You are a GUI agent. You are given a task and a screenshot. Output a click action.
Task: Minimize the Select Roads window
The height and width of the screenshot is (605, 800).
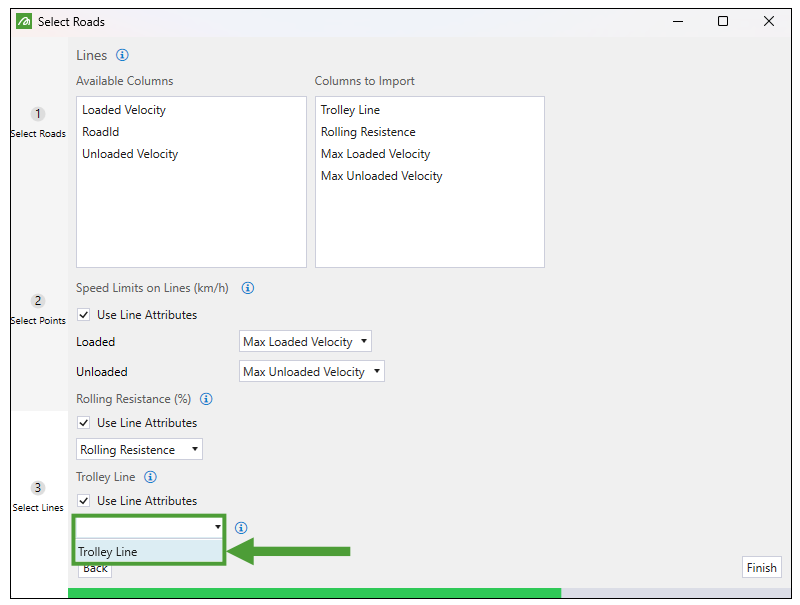(x=678, y=21)
